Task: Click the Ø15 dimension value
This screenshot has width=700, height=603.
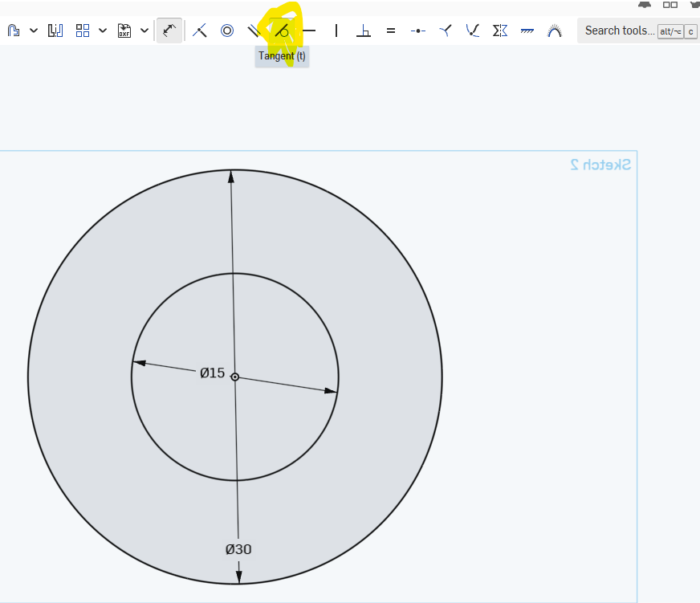Action: click(213, 373)
